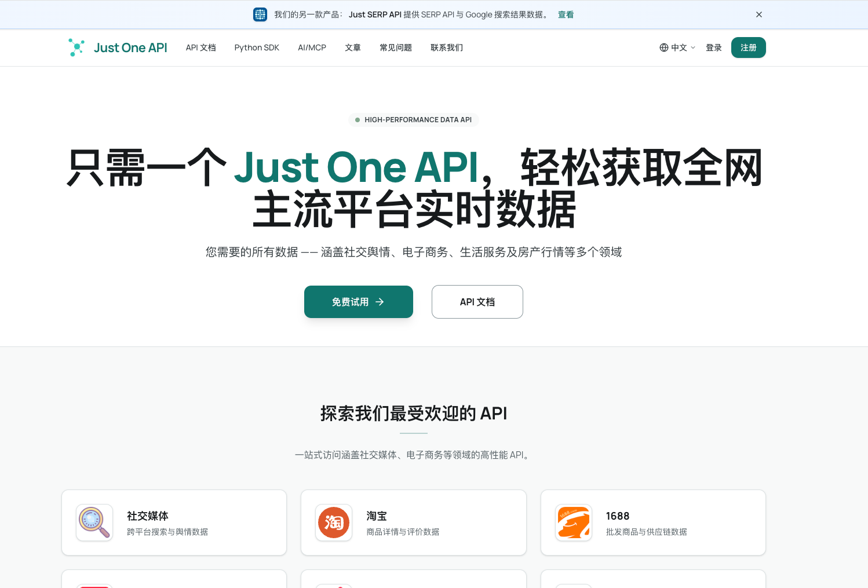Click the arrow icon in 免费试用 button

click(x=380, y=302)
